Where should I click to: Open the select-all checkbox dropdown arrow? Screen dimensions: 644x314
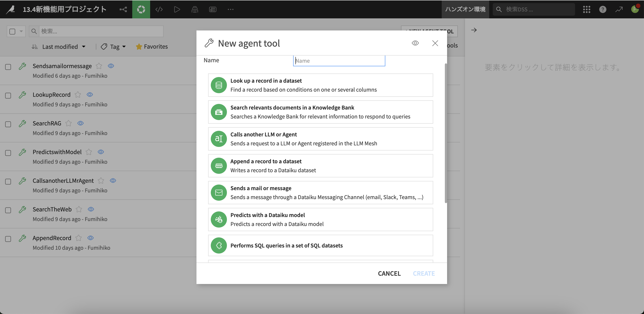(x=21, y=31)
